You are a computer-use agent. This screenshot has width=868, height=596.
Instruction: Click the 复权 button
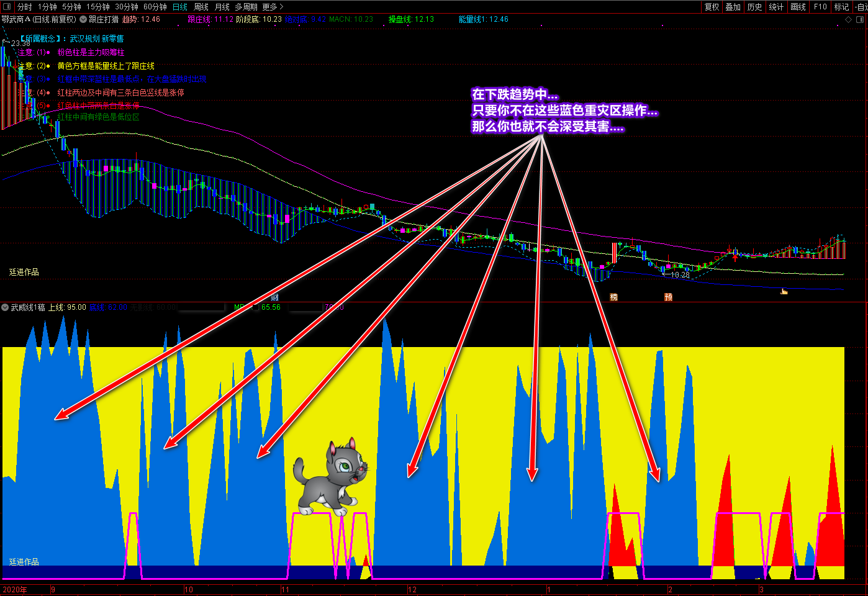click(x=712, y=7)
